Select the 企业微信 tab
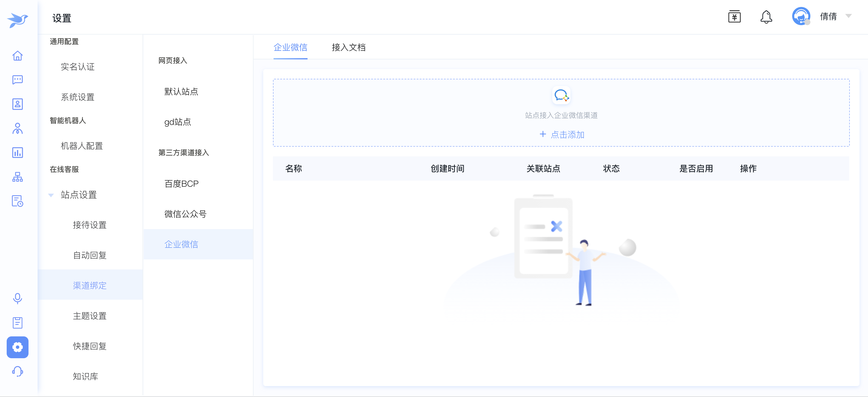Image resolution: width=868 pixels, height=397 pixels. [x=290, y=48]
